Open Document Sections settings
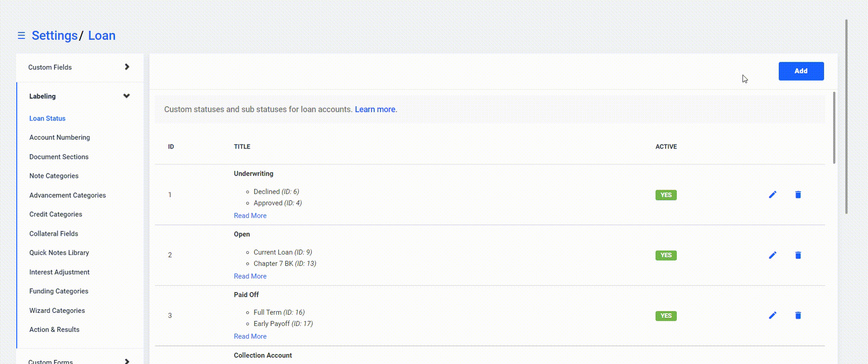The width and height of the screenshot is (868, 364). [59, 157]
